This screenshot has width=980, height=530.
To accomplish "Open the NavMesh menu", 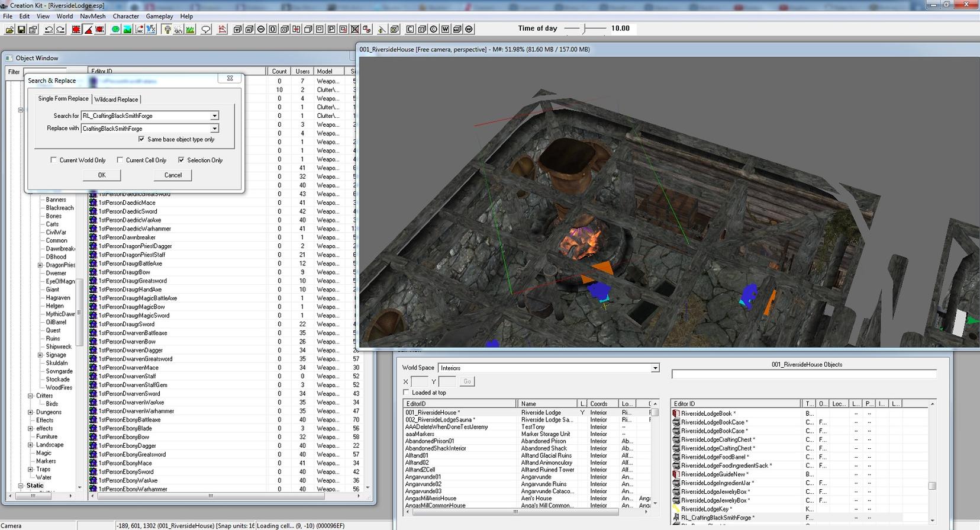I will coord(92,16).
